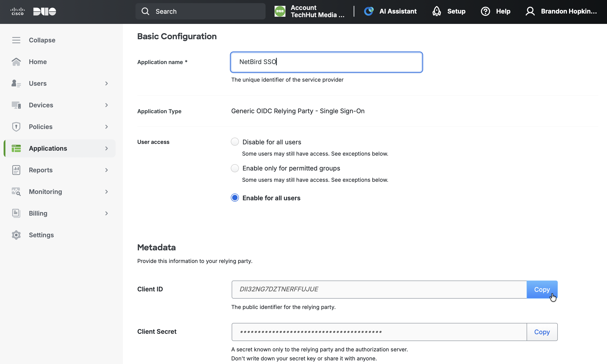Copy the Client ID value

click(542, 289)
